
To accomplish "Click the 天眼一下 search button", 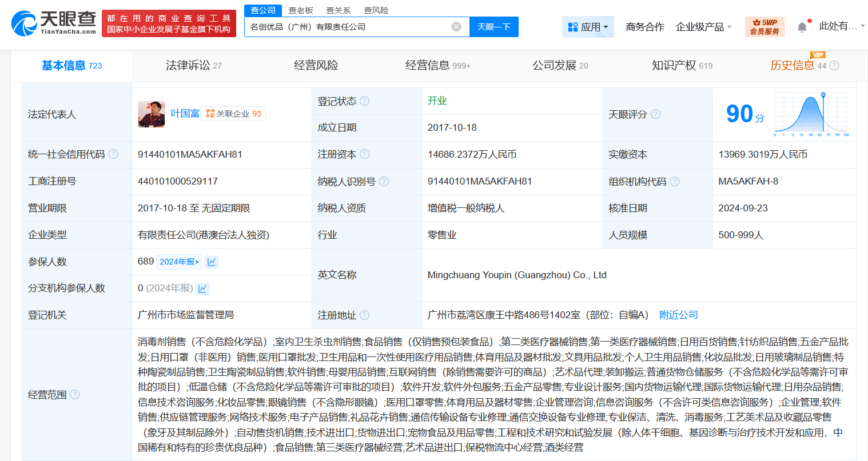I will [x=493, y=27].
